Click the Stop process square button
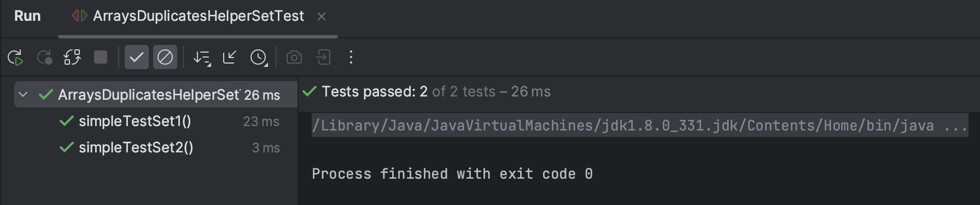The height and width of the screenshot is (205, 980). click(x=101, y=57)
